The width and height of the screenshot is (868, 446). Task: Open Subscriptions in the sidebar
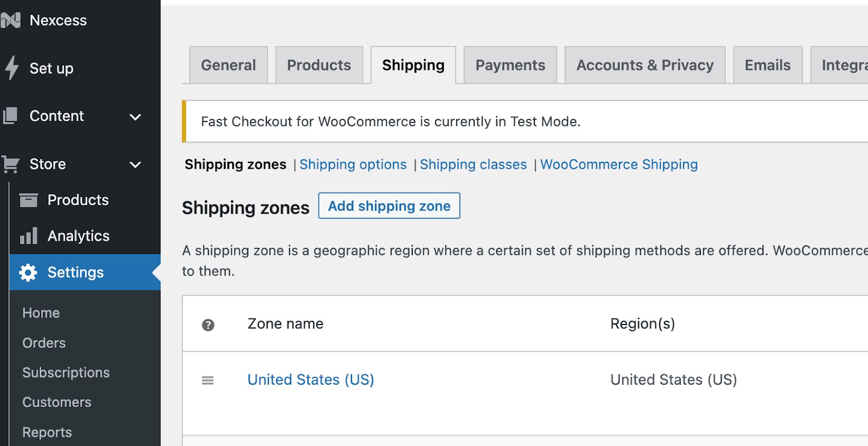coord(66,373)
